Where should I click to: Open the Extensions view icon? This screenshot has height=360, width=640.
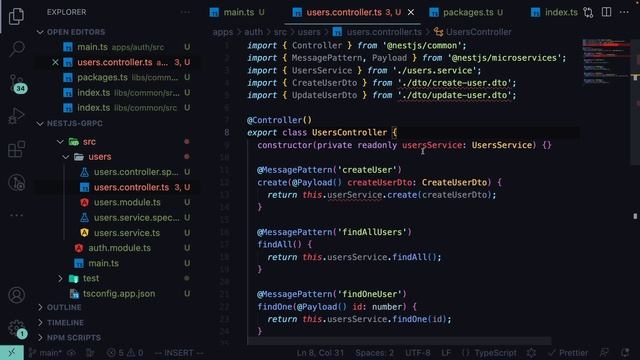pyautogui.click(x=16, y=149)
